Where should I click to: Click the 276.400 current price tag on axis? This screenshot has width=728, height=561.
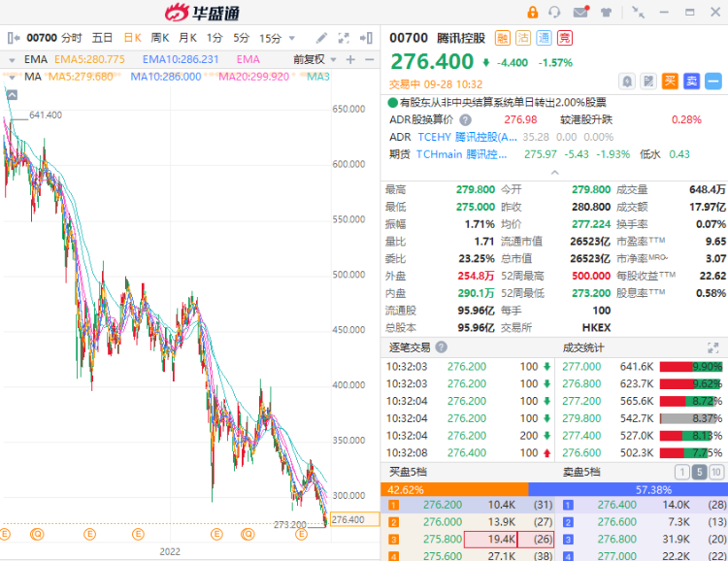coord(354,519)
